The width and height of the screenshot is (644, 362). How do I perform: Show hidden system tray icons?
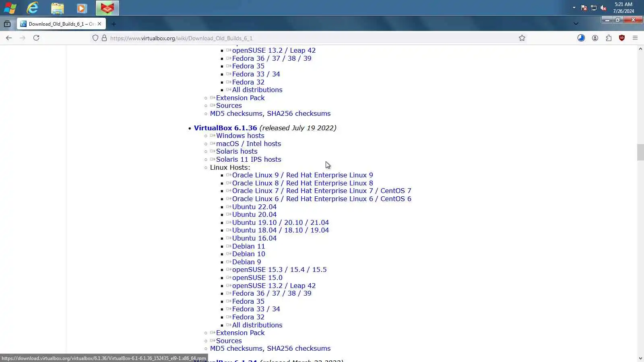tap(574, 8)
